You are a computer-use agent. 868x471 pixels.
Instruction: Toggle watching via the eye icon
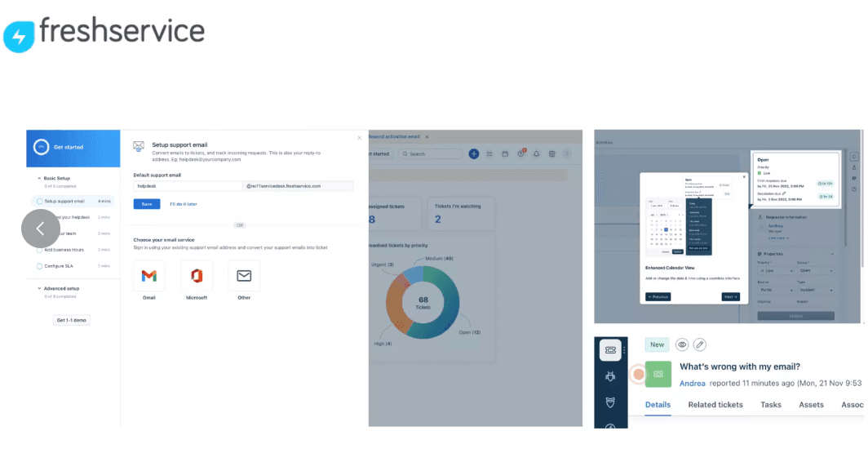click(680, 344)
